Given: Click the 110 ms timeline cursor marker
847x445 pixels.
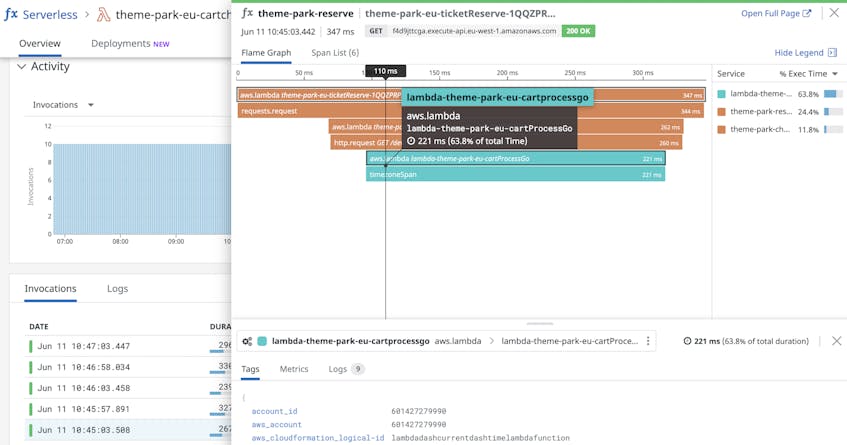Looking at the screenshot, I should (x=385, y=71).
